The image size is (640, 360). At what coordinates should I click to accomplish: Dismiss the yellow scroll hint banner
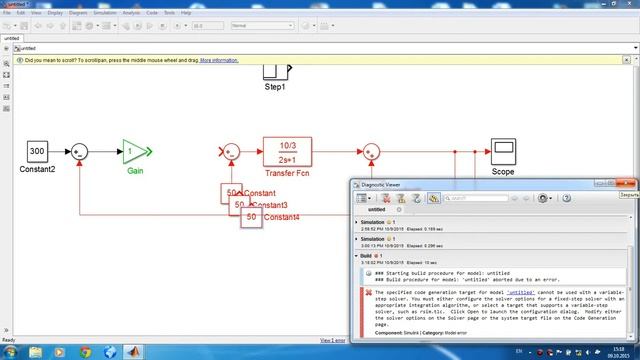click(627, 60)
